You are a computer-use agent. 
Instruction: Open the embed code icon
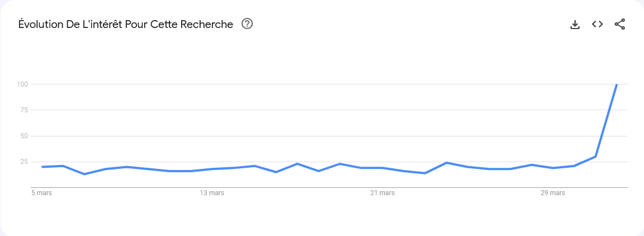point(597,24)
